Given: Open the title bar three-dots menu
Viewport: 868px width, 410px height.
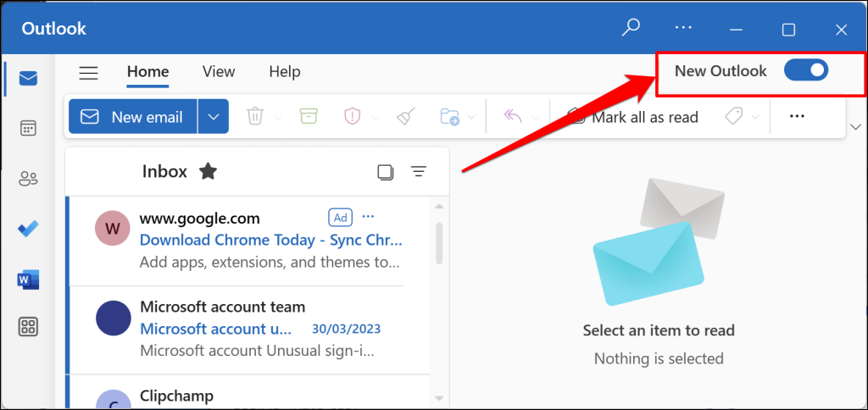Looking at the screenshot, I should coord(684,28).
